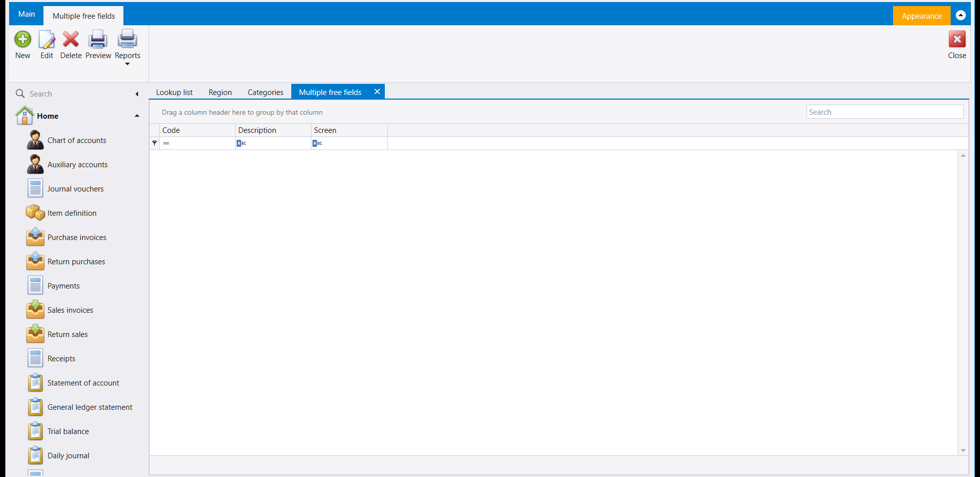
Task: Open the Reports printer icon
Action: coord(127,39)
